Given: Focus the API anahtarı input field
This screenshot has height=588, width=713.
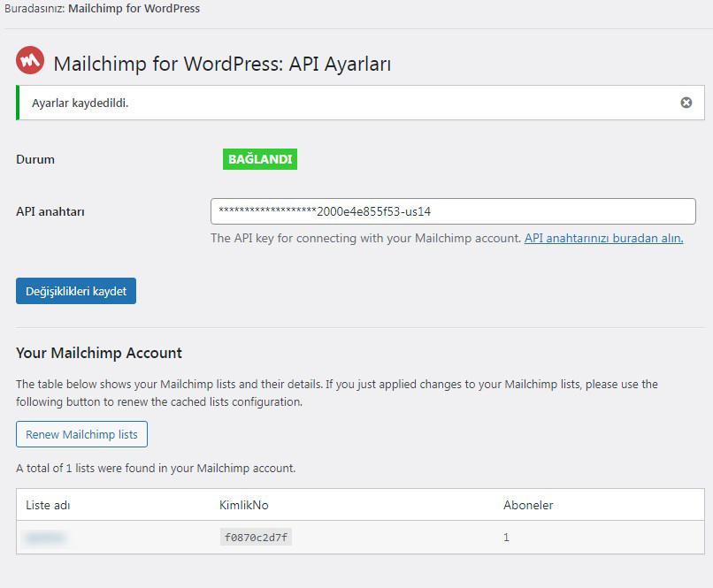Looking at the screenshot, I should [453, 211].
